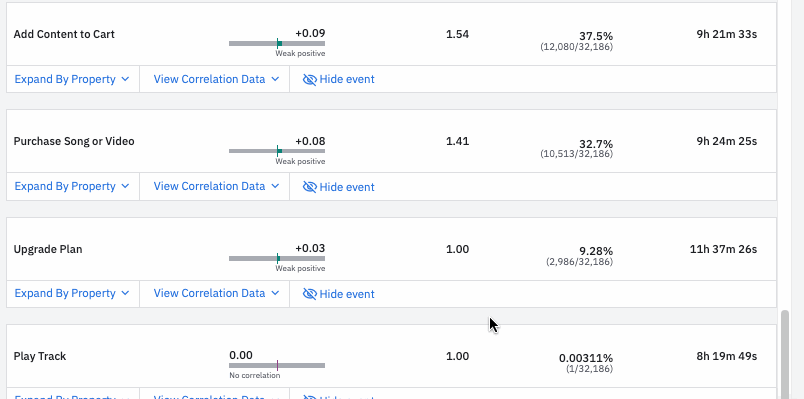The image size is (804, 399).
Task: Click the Weak positive label under +0.09
Action: [300, 53]
